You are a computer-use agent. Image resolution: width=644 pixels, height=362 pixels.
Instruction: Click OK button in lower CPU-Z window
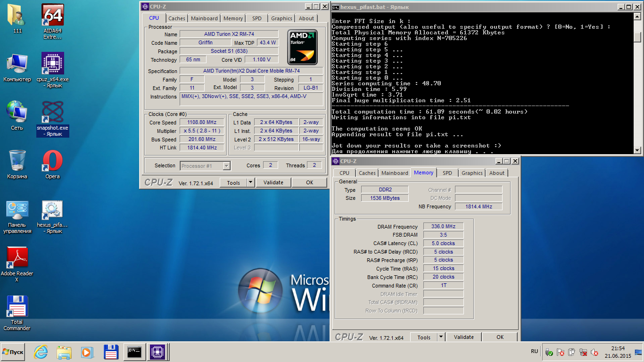[x=500, y=337]
